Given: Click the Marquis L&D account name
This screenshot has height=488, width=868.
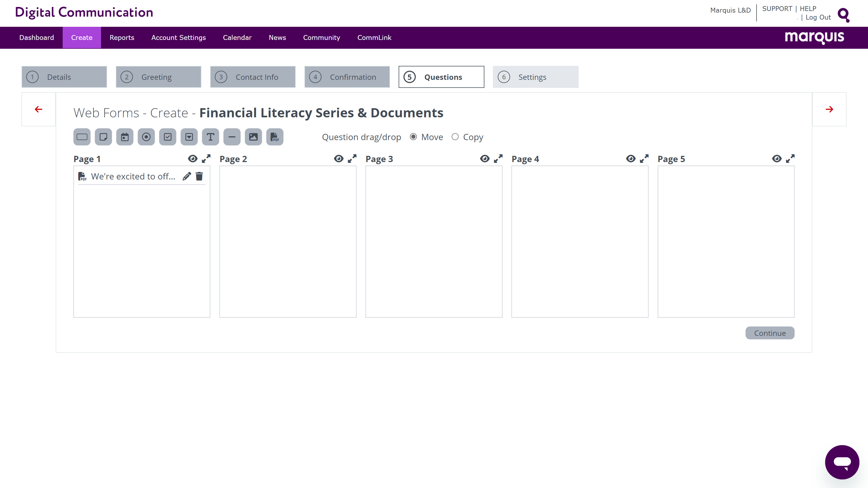Looking at the screenshot, I should pyautogui.click(x=730, y=10).
